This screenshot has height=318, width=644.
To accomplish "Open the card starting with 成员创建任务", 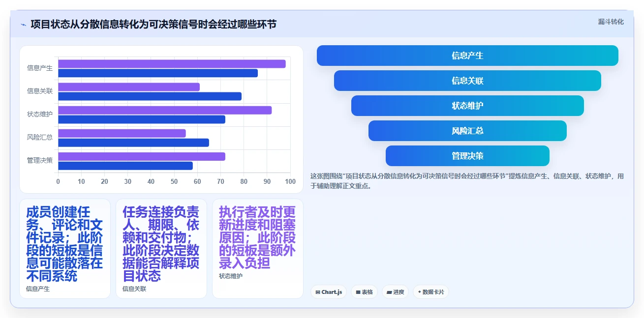I will click(65, 249).
